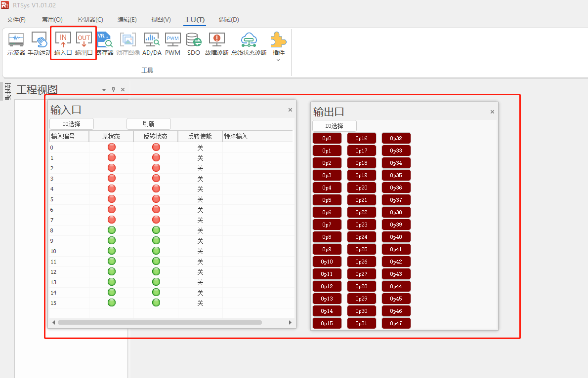Open the 视图(V) menu
Image resolution: width=588 pixels, height=378 pixels.
tap(161, 19)
